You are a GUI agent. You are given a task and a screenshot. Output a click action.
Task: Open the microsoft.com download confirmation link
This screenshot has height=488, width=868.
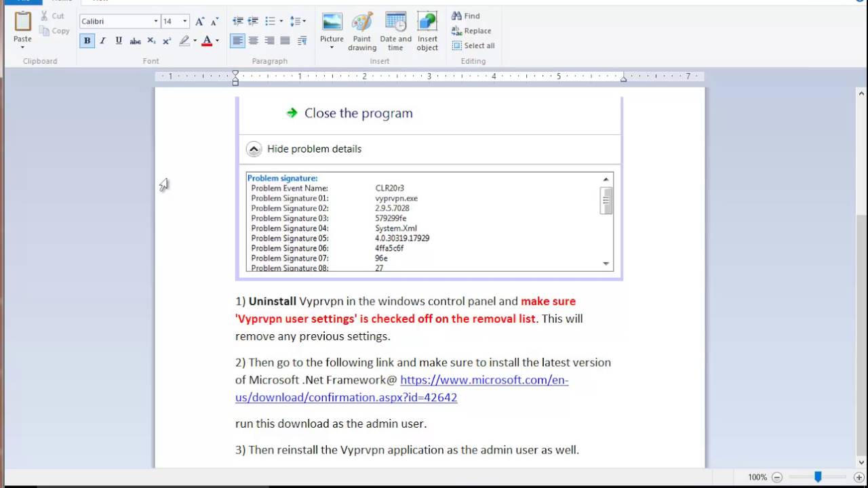[401, 388]
